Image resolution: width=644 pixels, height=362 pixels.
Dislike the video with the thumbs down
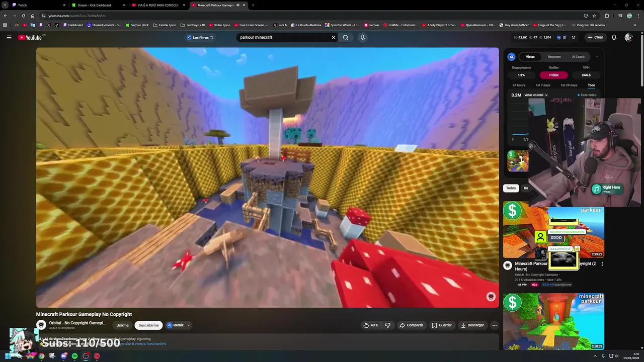pos(387,325)
